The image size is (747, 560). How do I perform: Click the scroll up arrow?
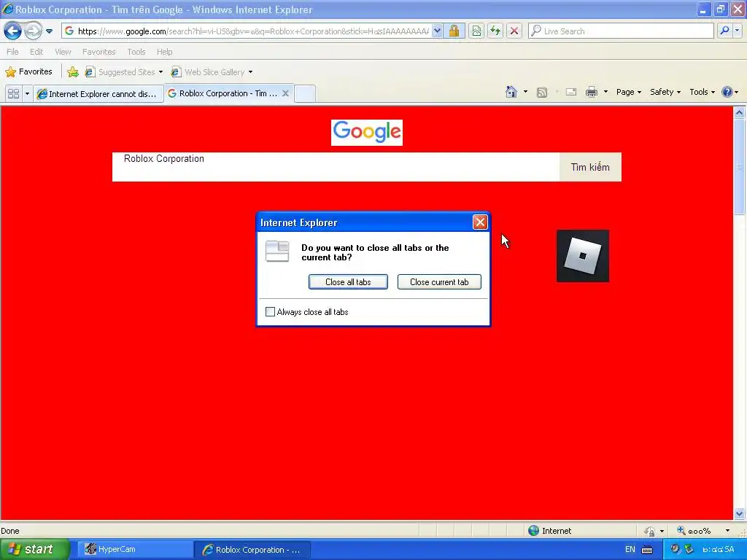pos(740,113)
